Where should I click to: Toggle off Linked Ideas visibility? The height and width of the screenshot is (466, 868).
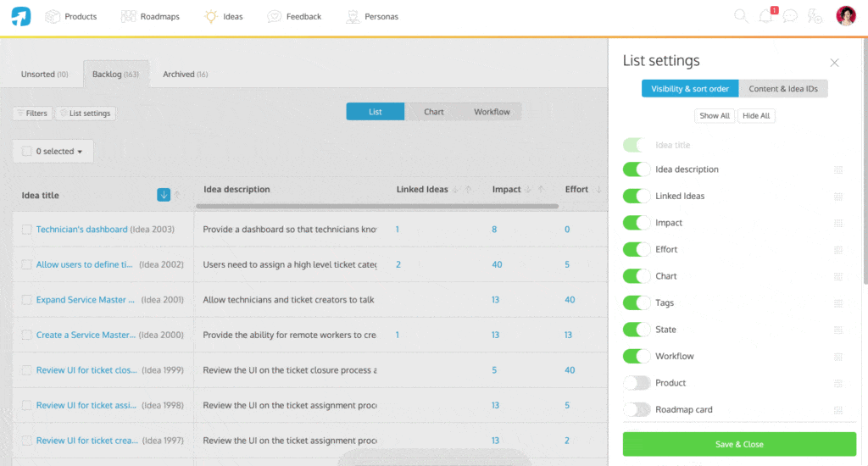click(x=636, y=196)
